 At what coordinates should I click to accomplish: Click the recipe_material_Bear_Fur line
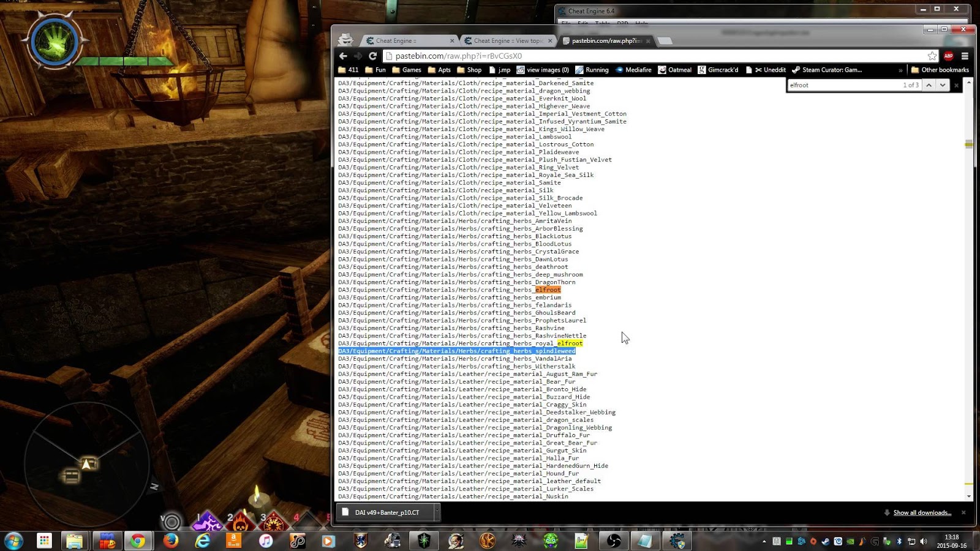coord(457,382)
